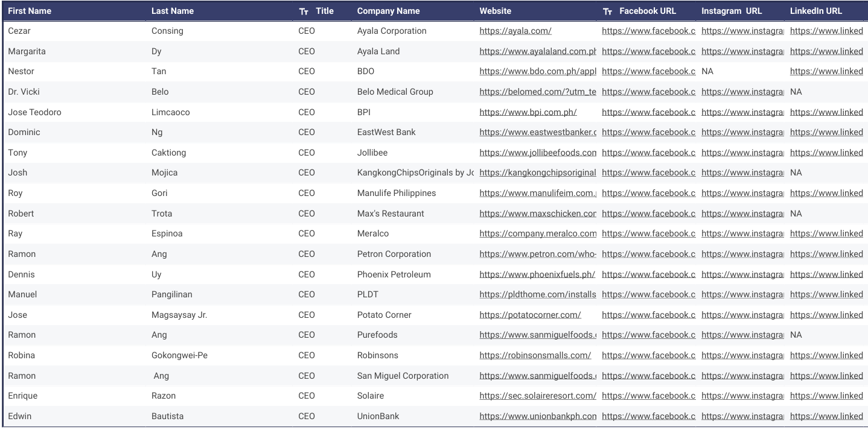Viewport: 868px width, 430px height.
Task: Select the last name cell Espinoa
Action: 167,233
